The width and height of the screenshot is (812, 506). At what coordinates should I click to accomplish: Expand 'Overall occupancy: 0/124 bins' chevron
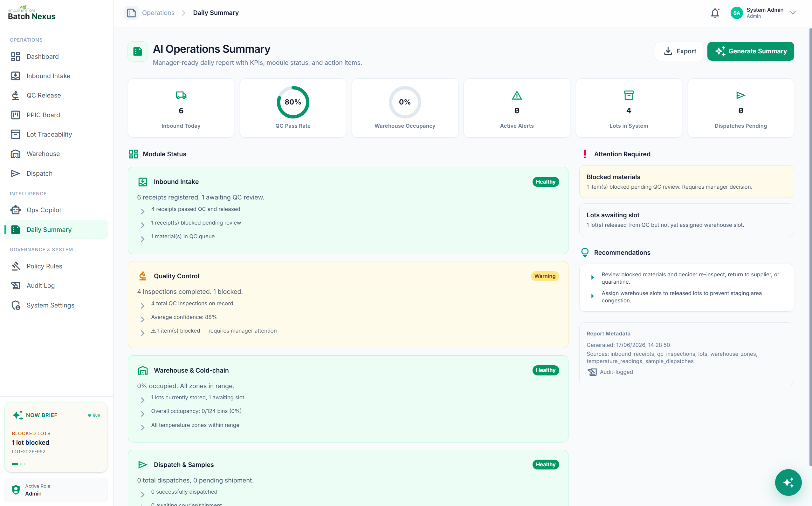[x=143, y=414]
